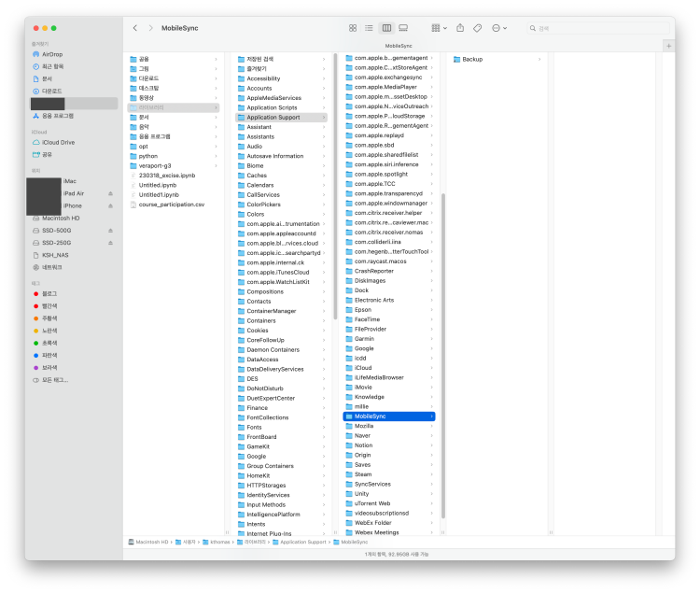This screenshot has width=700, height=593.
Task: Open iCloud Drive in the sidebar
Action: click(58, 143)
